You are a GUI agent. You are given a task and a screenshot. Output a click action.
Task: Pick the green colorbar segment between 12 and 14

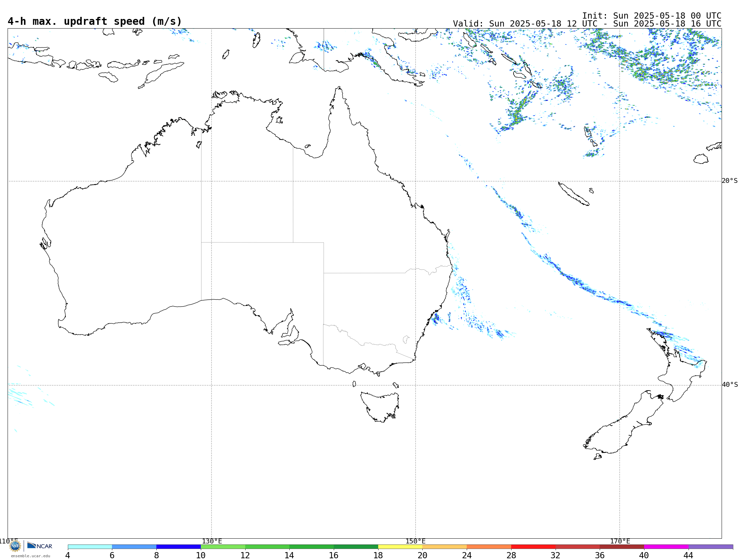click(x=267, y=547)
